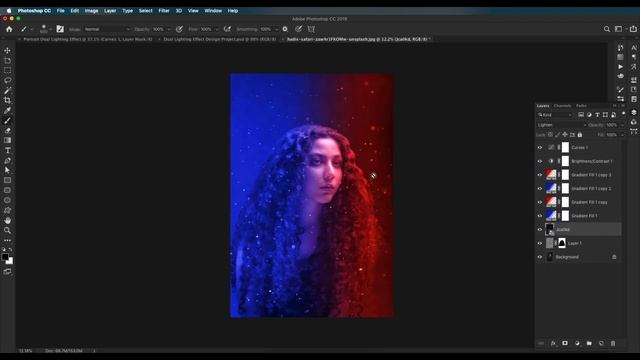
Task: Create a new layer icon
Action: [601, 343]
